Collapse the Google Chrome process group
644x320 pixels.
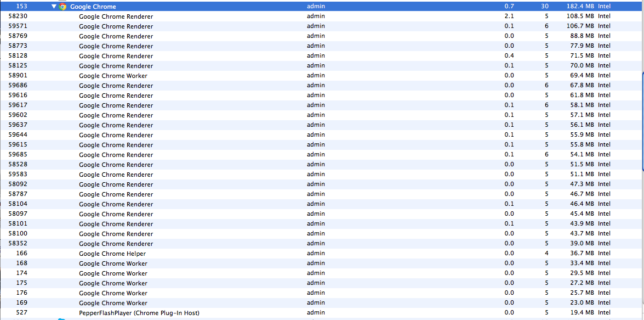pos(54,7)
